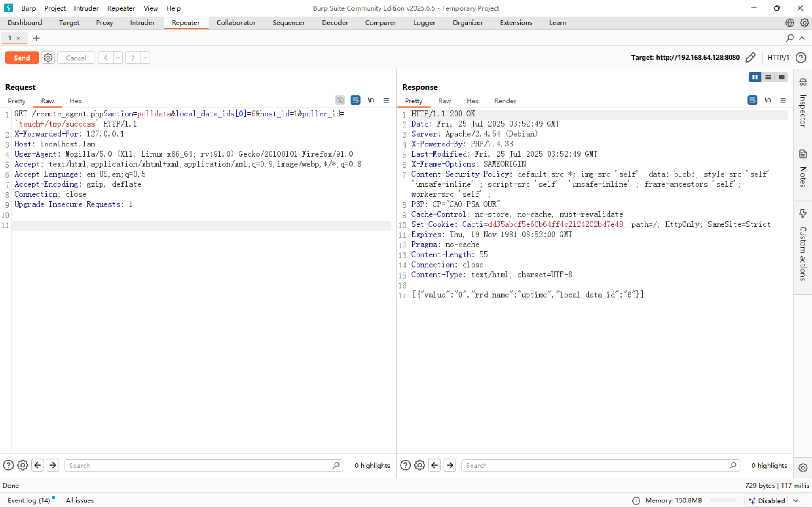Switch to the Extensions tab
Viewport: 812px width, 508px height.
[516, 23]
